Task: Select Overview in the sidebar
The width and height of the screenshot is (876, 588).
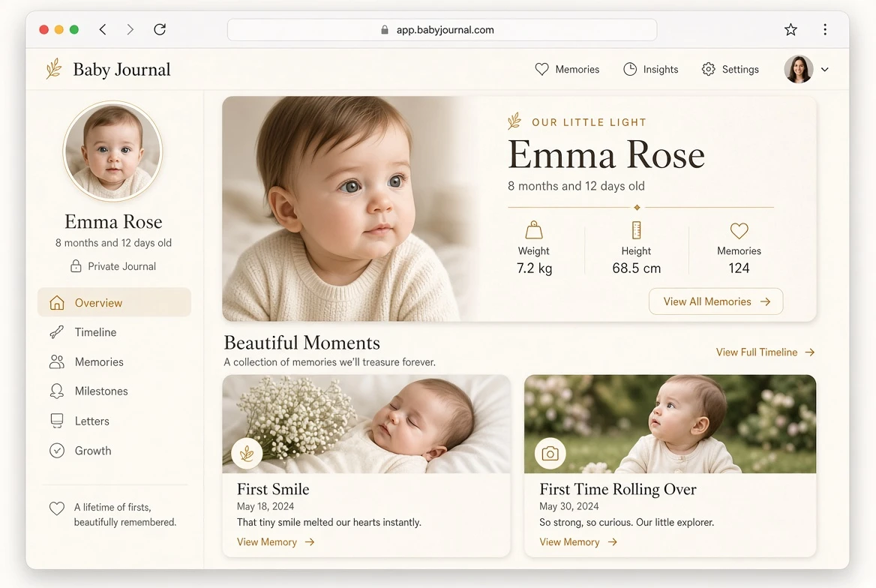Action: point(114,302)
